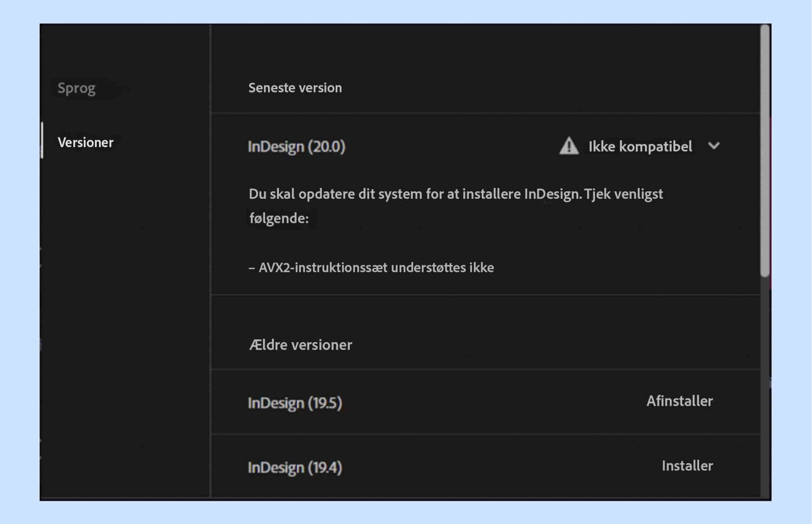
Task: Click the Seneste version section heading
Action: tap(295, 88)
